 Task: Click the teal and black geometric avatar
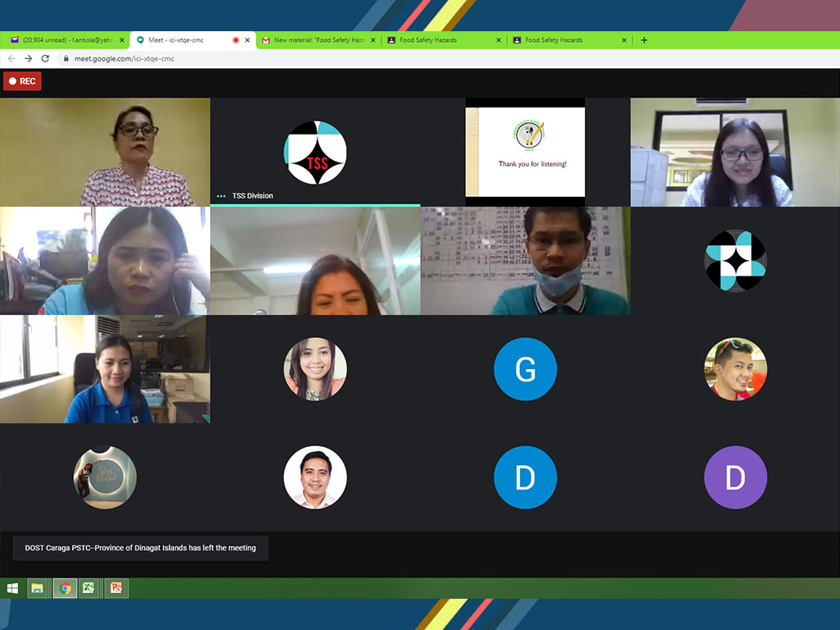[x=735, y=261]
